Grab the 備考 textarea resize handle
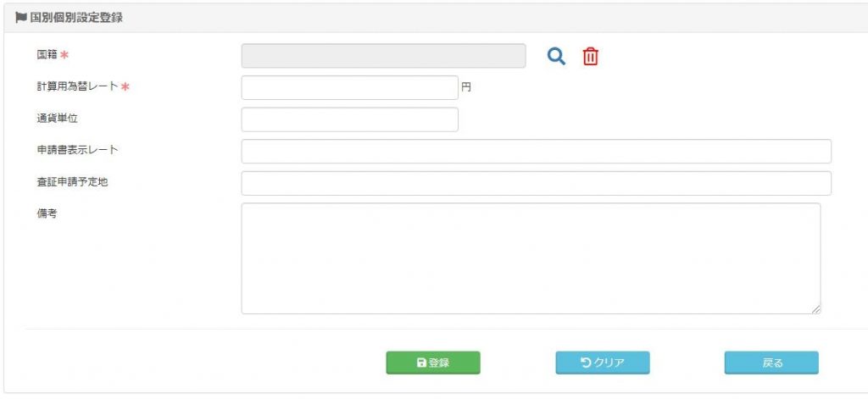The height and width of the screenshot is (399, 868). pyautogui.click(x=815, y=309)
